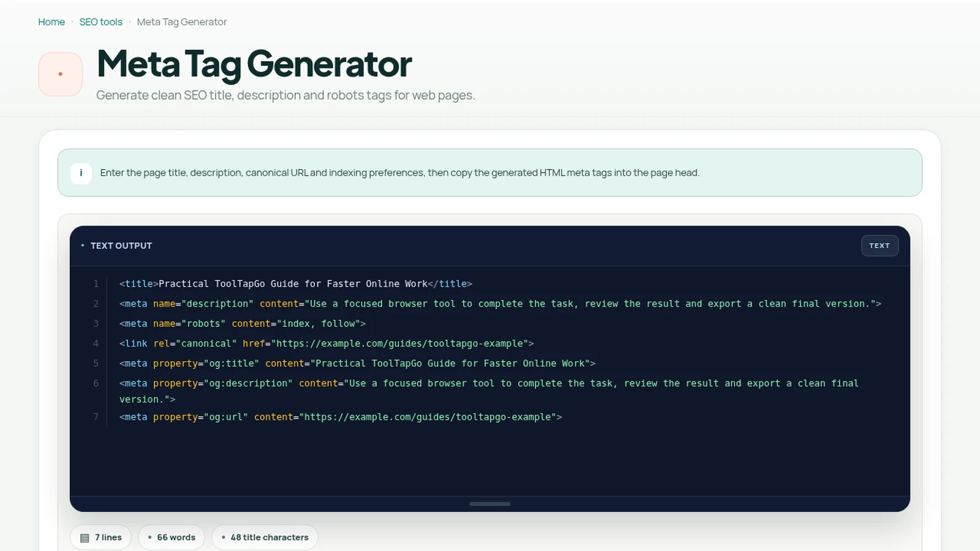Image resolution: width=980 pixels, height=551 pixels.
Task: Click the lines icon in 7 lines chip
Action: [x=85, y=538]
